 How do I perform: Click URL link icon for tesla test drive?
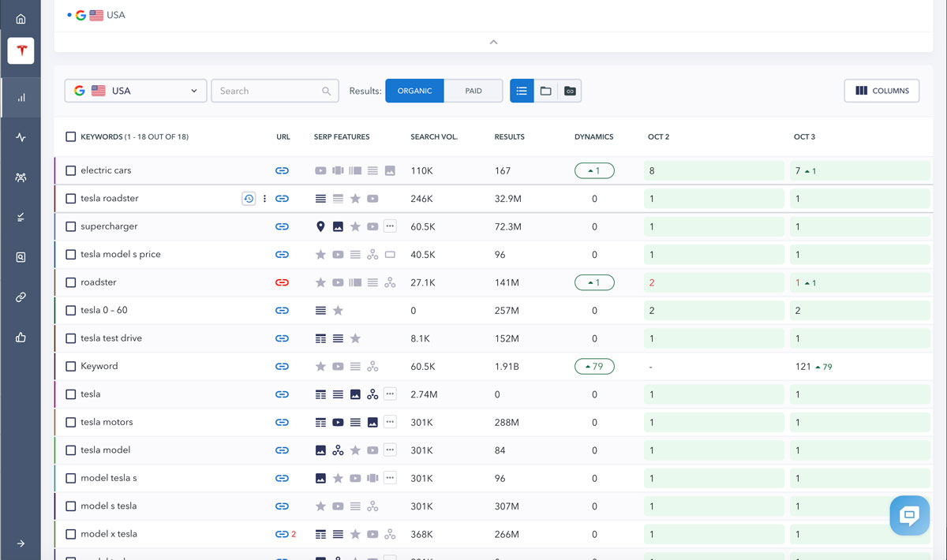coord(282,338)
